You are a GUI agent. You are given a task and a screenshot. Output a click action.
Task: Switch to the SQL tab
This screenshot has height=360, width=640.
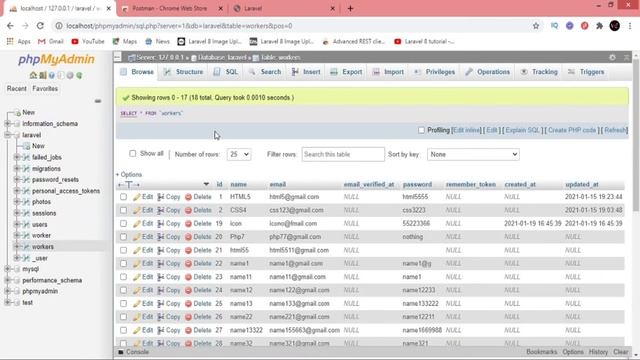coord(226,72)
